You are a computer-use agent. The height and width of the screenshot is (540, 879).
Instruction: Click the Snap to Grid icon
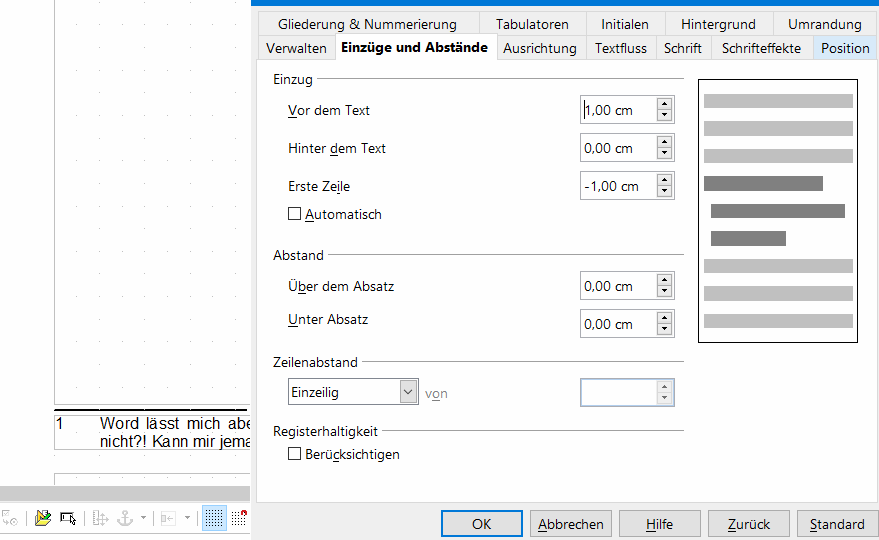click(239, 518)
